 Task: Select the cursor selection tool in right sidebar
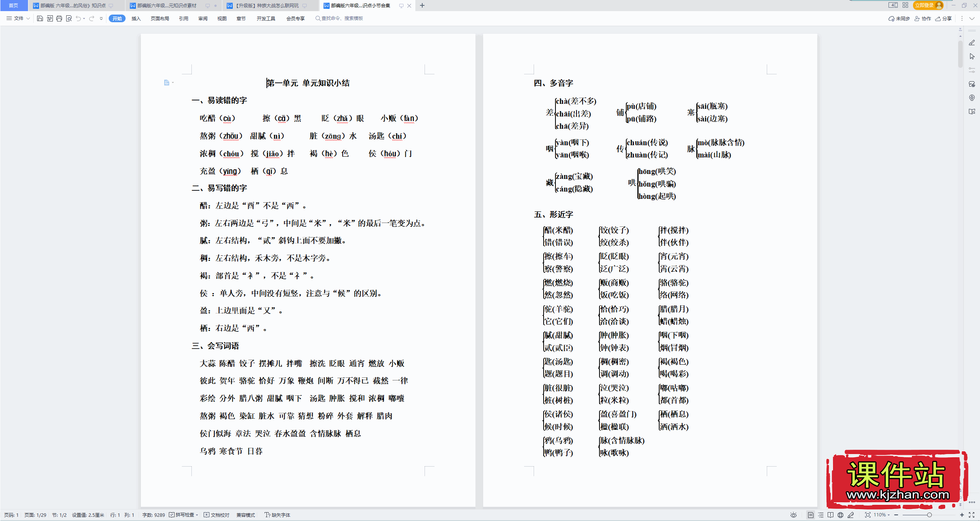[972, 56]
